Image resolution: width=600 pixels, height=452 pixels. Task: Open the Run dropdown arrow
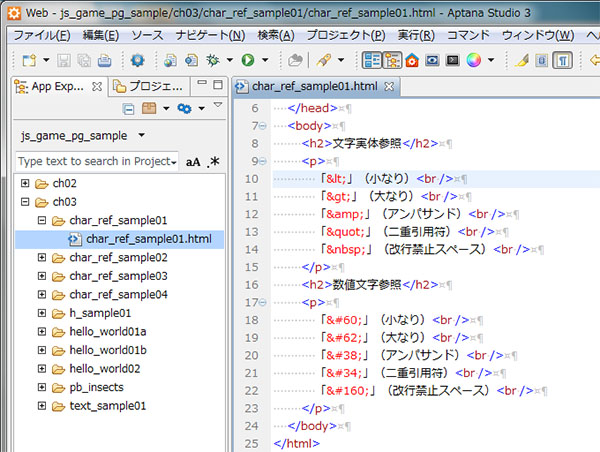[265, 60]
